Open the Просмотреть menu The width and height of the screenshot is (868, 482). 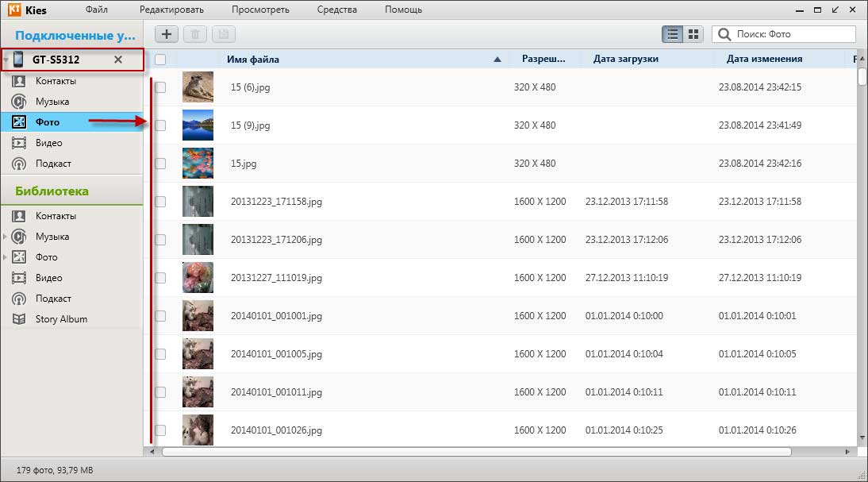(x=260, y=10)
